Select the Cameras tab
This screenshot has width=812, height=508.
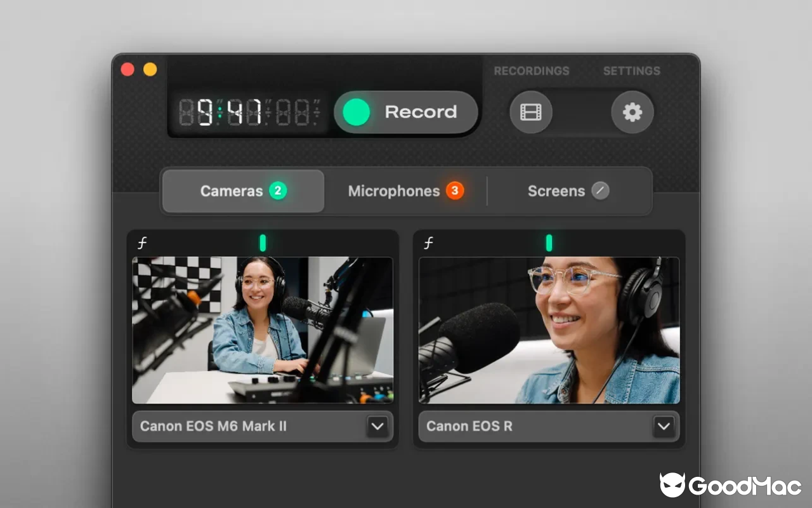(x=232, y=190)
